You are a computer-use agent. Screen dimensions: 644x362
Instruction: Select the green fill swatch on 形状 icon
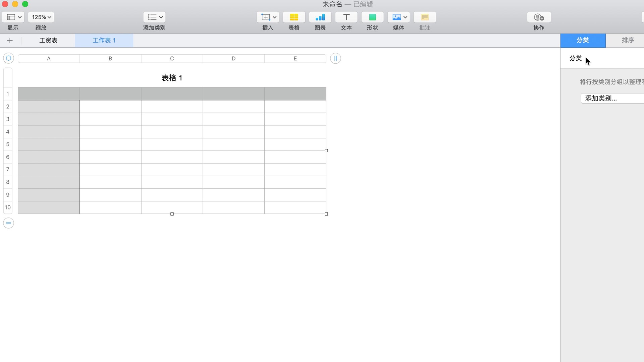point(372,17)
